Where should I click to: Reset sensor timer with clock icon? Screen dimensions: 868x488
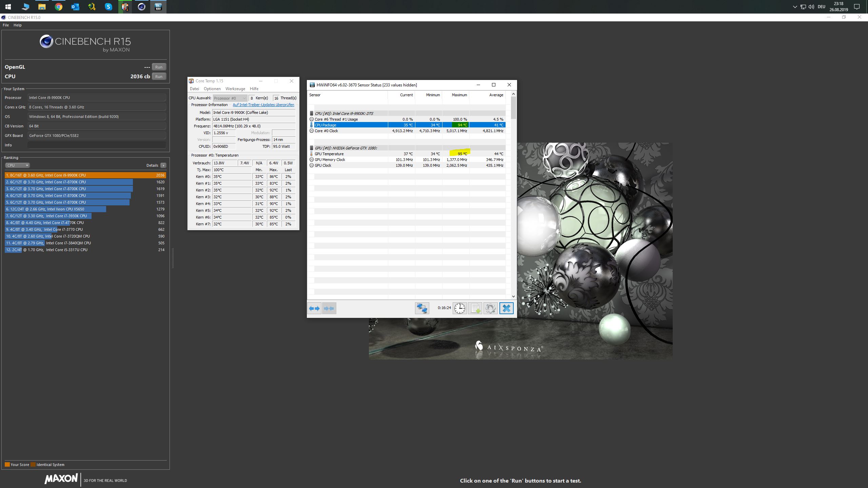[x=460, y=308]
